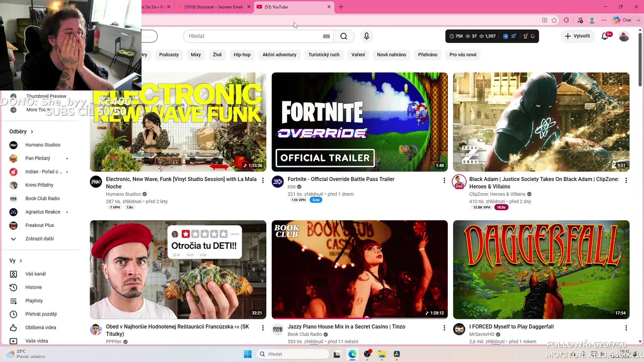Image resolution: width=644 pixels, height=362 pixels.
Task: Add this page to browser favorites
Action: [554, 20]
